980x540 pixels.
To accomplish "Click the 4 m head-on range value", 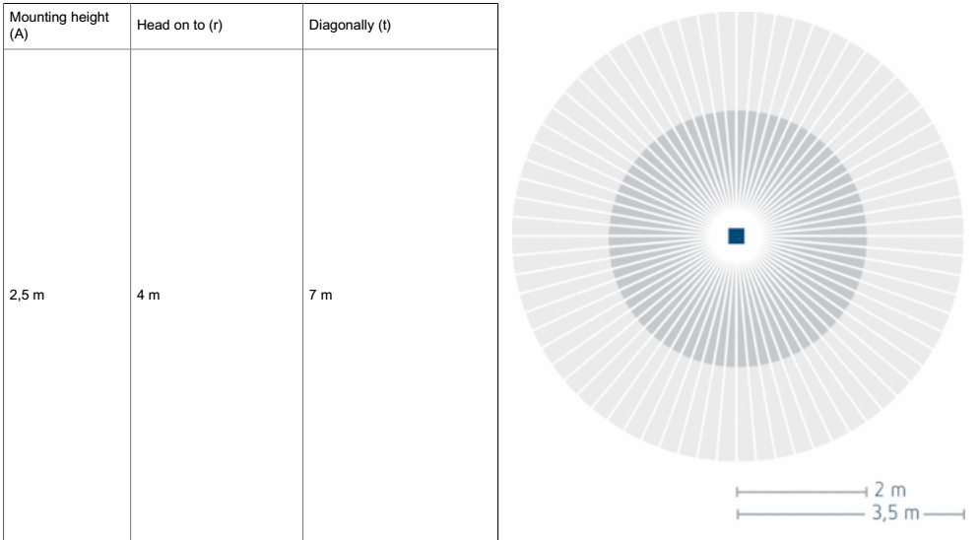I will coord(148,295).
